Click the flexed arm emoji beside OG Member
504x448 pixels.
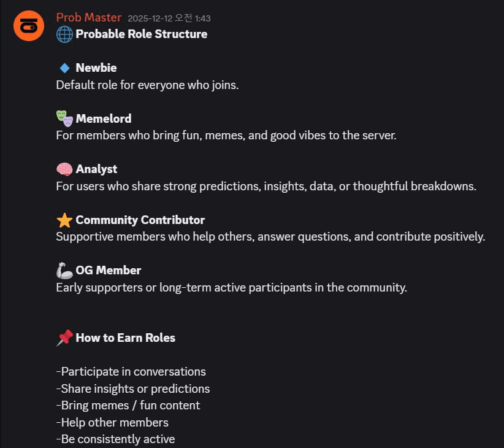(64, 271)
